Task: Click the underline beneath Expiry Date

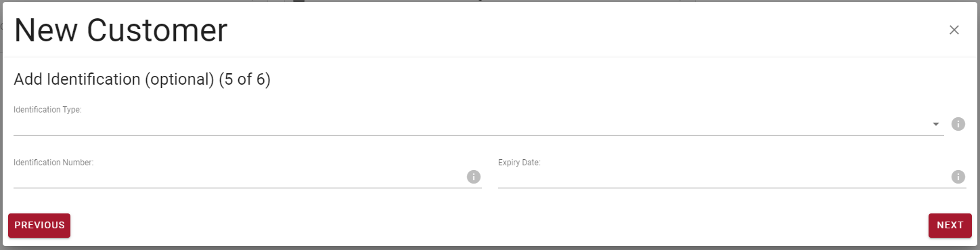Action: 732,188
